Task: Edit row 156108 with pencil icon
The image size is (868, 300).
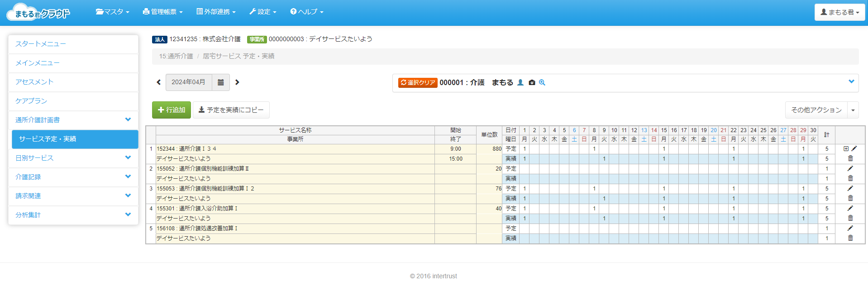Action: pyautogui.click(x=850, y=228)
